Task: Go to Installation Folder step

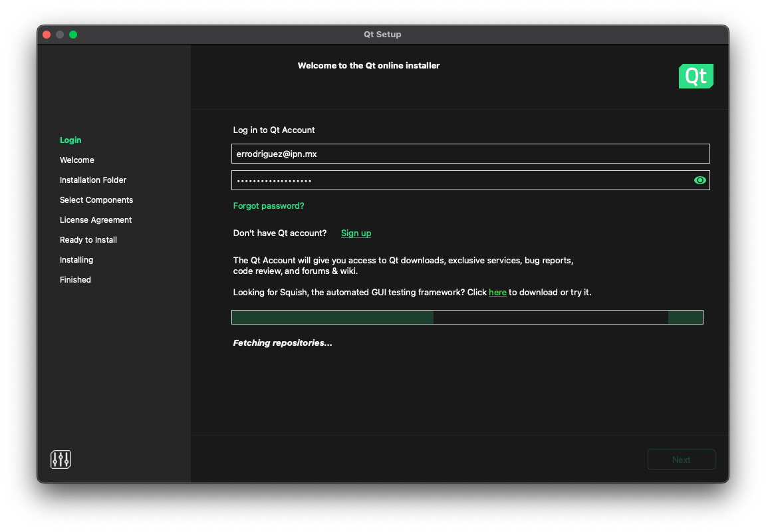Action: tap(93, 180)
